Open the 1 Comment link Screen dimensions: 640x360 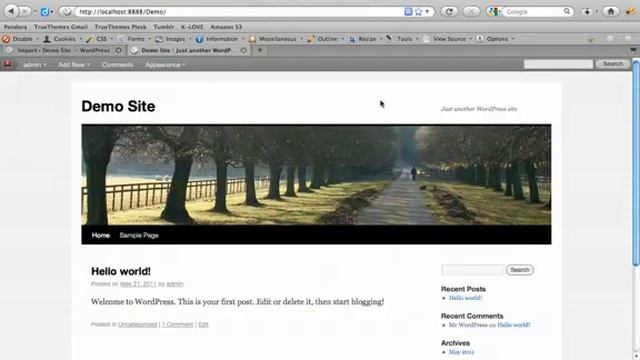point(178,324)
